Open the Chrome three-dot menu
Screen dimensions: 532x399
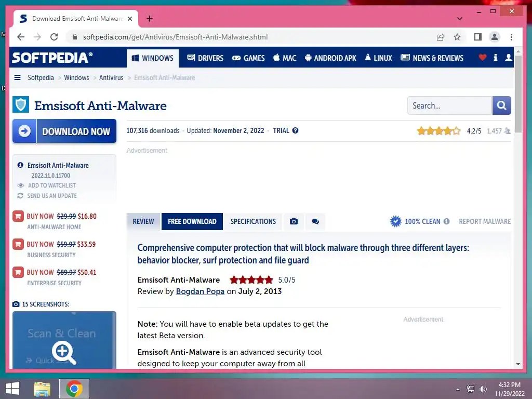(511, 37)
